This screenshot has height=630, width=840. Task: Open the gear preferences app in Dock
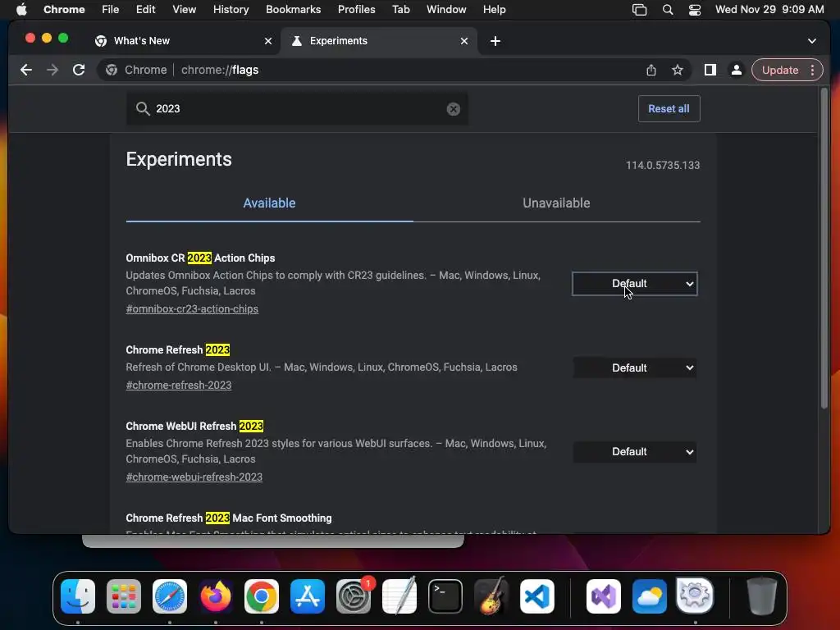(695, 596)
